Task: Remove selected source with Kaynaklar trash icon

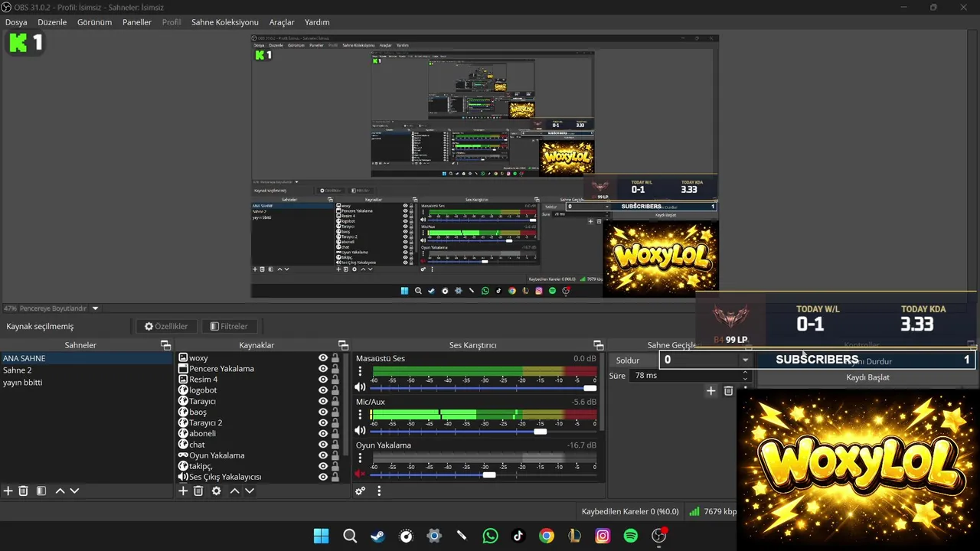Action: [x=198, y=491]
